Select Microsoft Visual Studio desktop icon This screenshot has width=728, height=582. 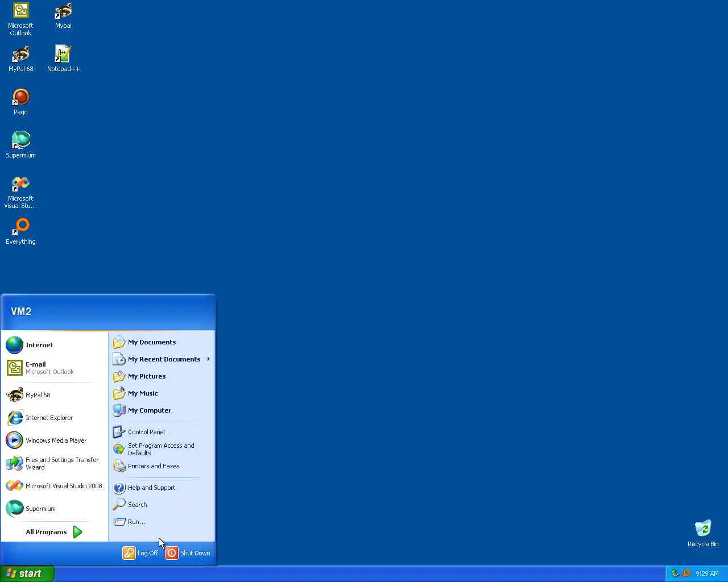pyautogui.click(x=20, y=192)
